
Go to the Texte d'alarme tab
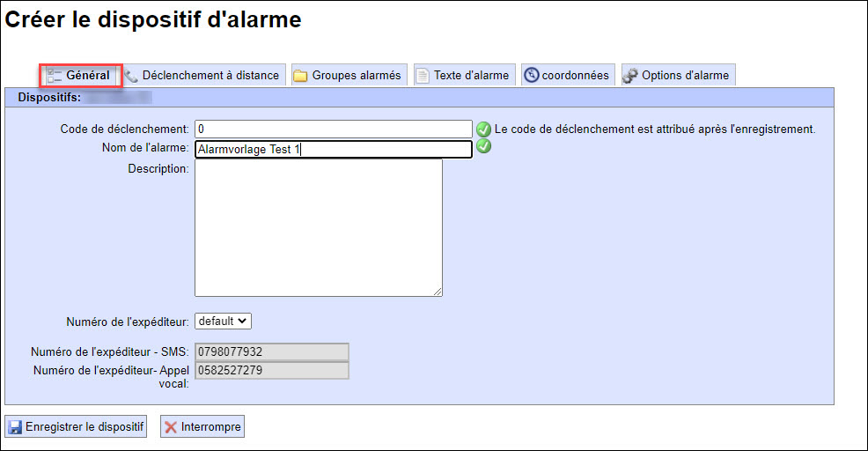click(x=470, y=76)
